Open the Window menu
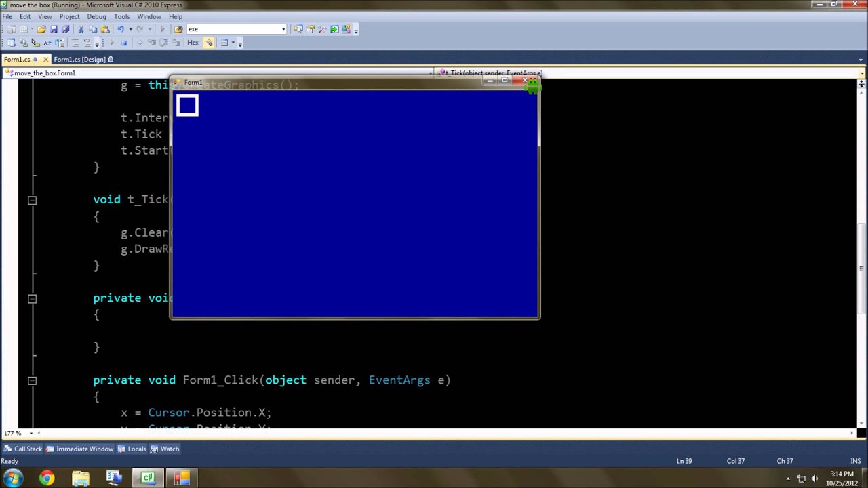The image size is (868, 488). point(149,16)
